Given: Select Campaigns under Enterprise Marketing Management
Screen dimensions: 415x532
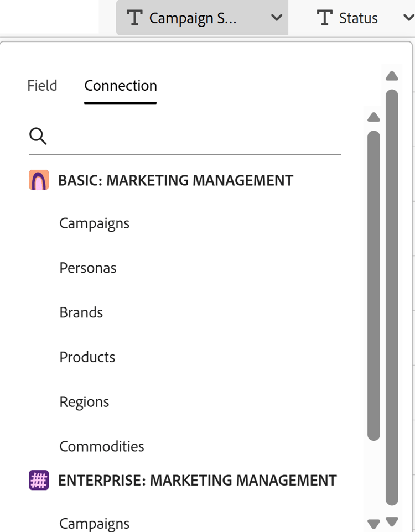Looking at the screenshot, I should [x=95, y=523].
